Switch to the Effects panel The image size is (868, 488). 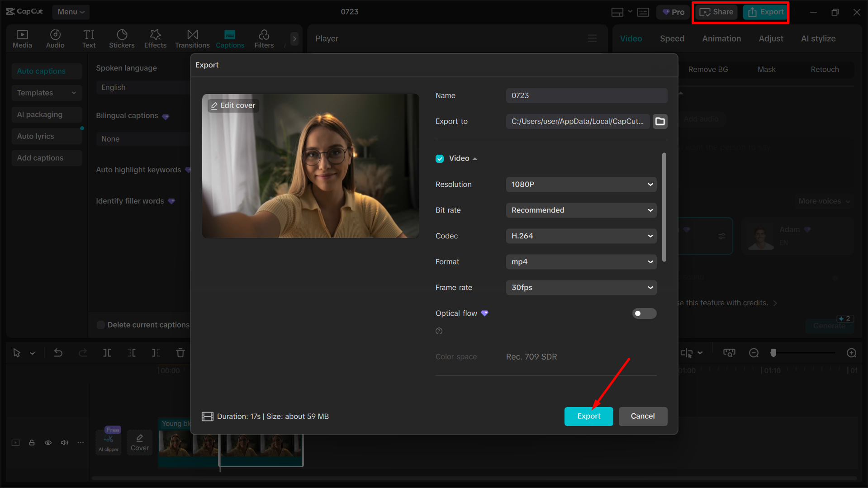pyautogui.click(x=155, y=38)
